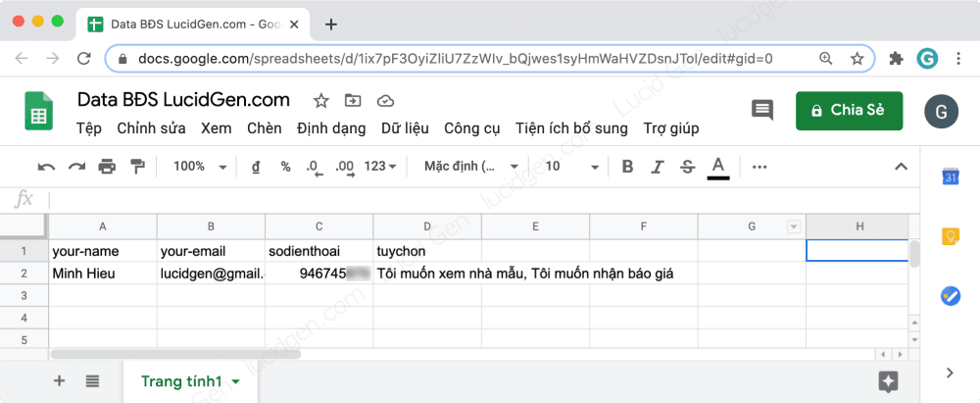The height and width of the screenshot is (403, 980).
Task: Open the text color picker
Action: coord(718,167)
